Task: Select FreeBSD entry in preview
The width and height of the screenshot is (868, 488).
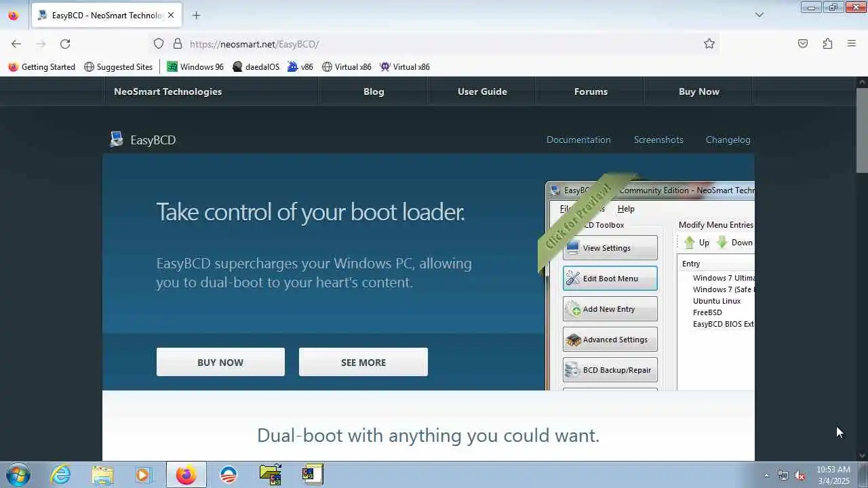Action: click(707, 312)
